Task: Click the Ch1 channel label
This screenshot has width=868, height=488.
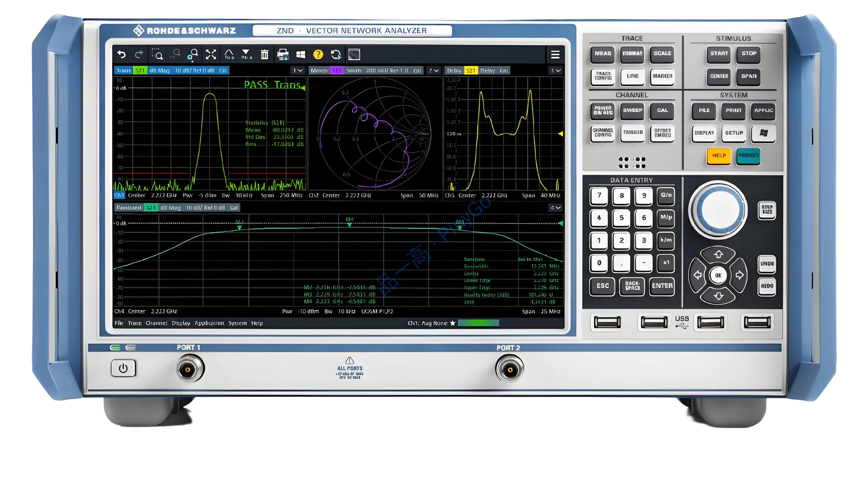Action: coord(119,195)
